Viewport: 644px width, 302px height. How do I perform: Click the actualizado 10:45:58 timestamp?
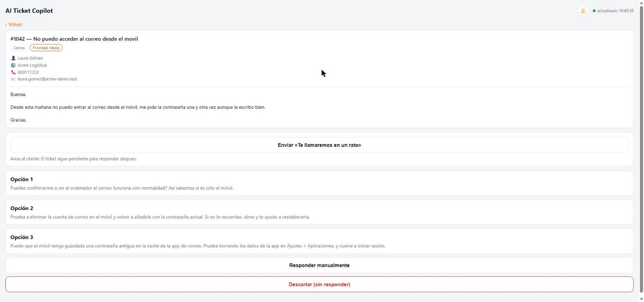(615, 11)
